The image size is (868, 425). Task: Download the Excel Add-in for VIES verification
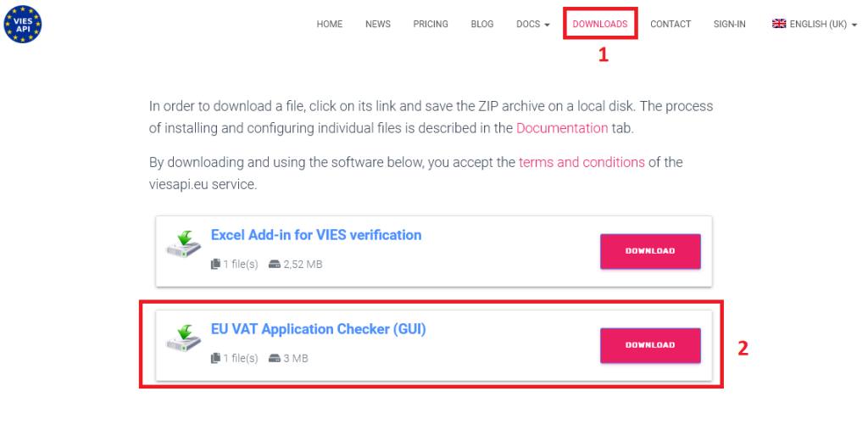tap(650, 251)
